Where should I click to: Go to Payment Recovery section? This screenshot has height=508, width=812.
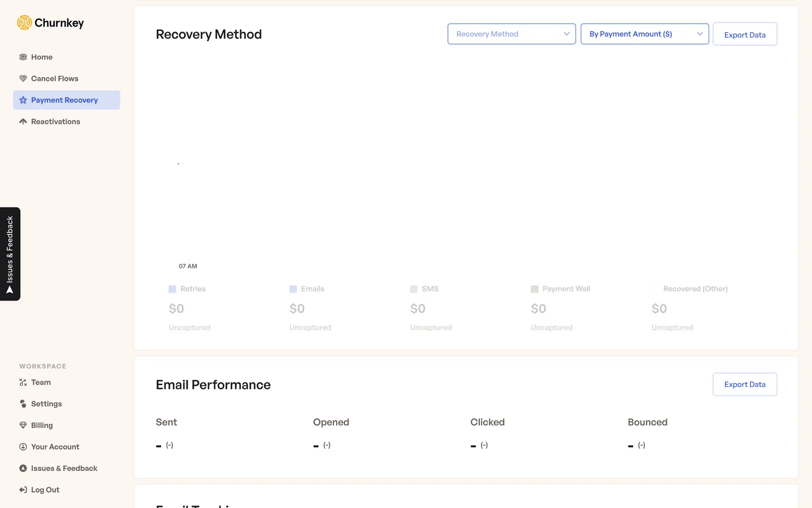64,100
